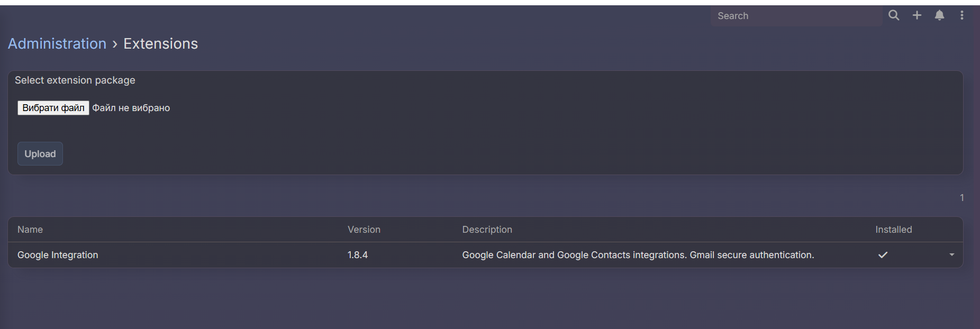Image resolution: width=980 pixels, height=329 pixels.
Task: Click the Version column header
Action: (x=364, y=230)
